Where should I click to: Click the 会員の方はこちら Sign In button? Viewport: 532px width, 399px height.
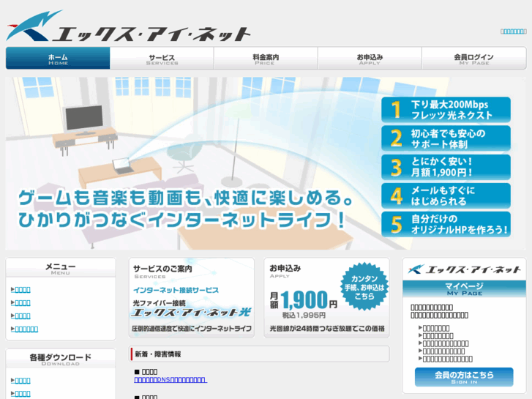pyautogui.click(x=464, y=377)
